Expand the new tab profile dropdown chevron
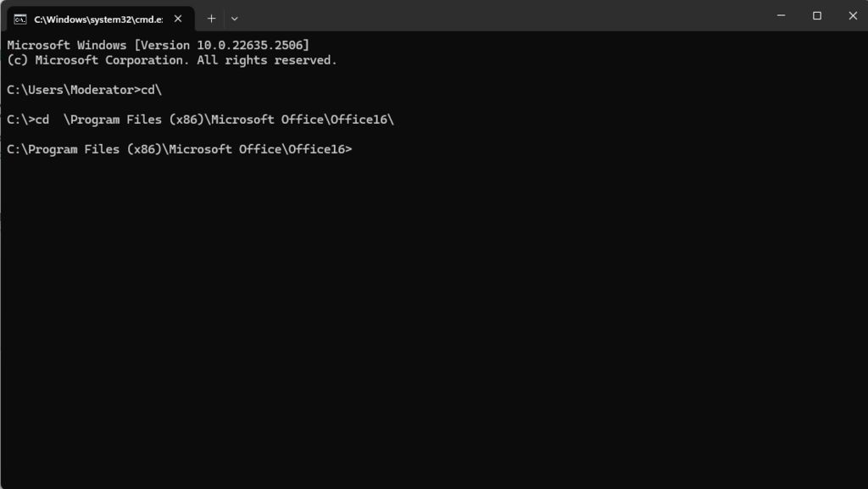Screen dimensions: 868x489 235,18
